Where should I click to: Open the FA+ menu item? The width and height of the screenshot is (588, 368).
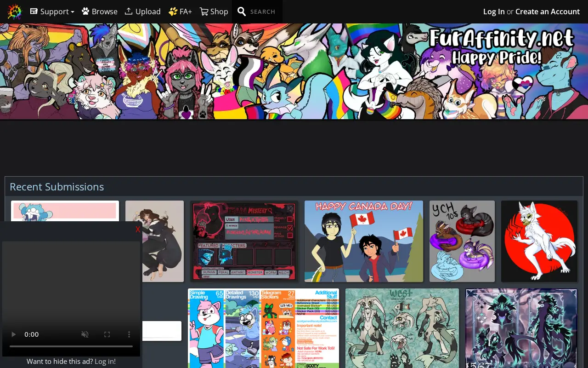(x=180, y=11)
